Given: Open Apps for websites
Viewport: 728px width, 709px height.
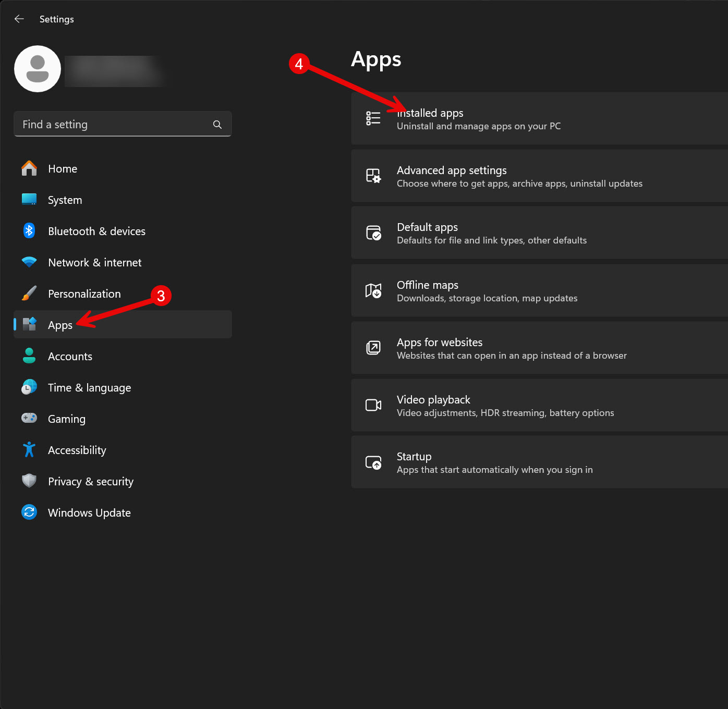Looking at the screenshot, I should tap(540, 348).
